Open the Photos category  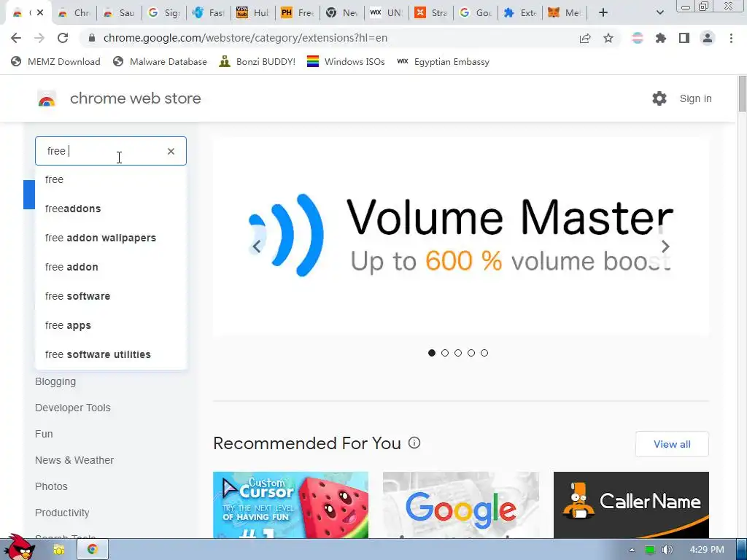(51, 486)
